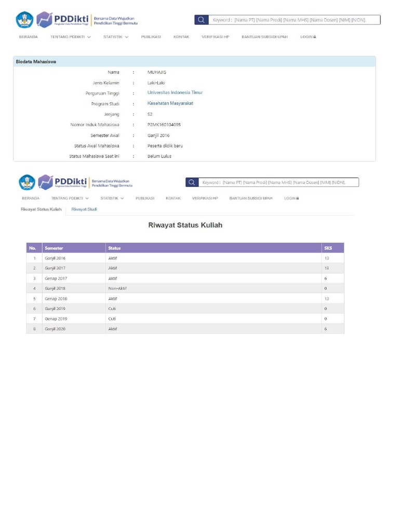Open VERIFIKASI HP in the second menu

click(x=205, y=198)
